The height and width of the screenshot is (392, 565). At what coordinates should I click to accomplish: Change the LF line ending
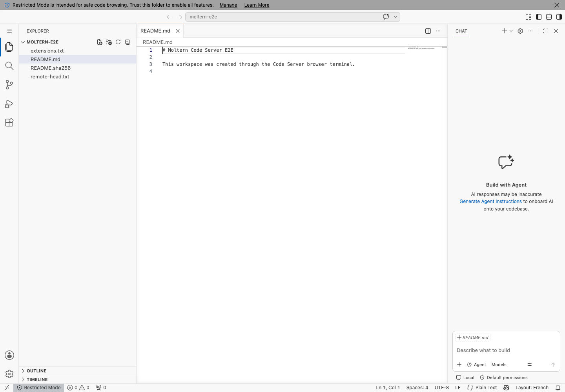click(x=458, y=388)
